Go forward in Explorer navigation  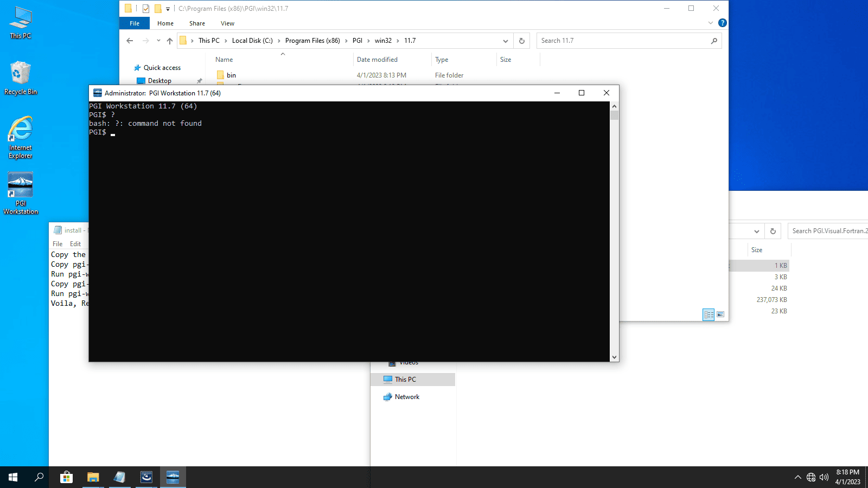point(145,41)
